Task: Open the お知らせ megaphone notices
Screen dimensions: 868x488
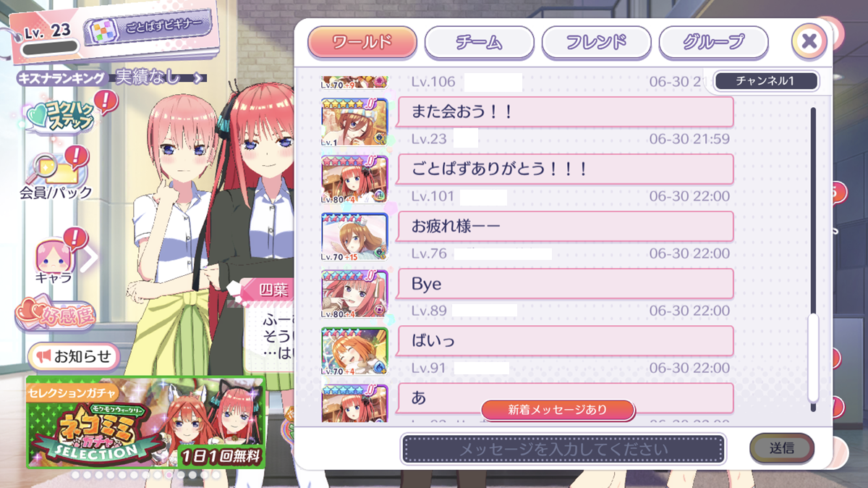Action: (74, 356)
